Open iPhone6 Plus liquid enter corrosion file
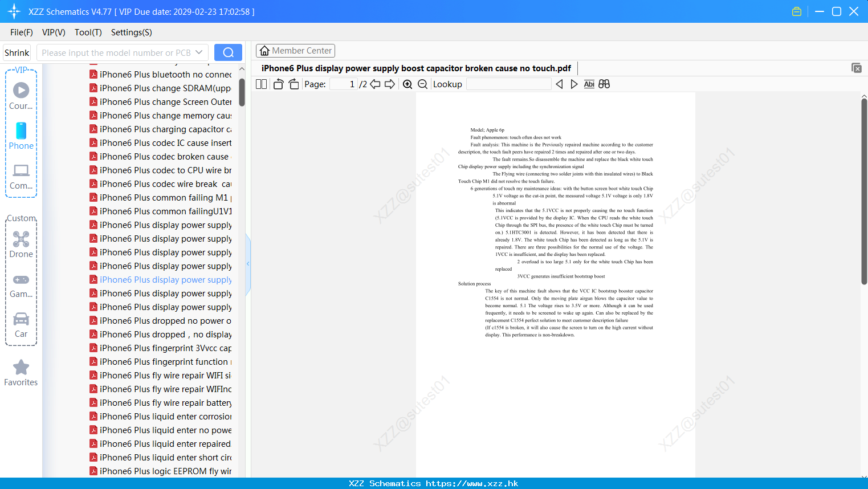 pos(161,417)
